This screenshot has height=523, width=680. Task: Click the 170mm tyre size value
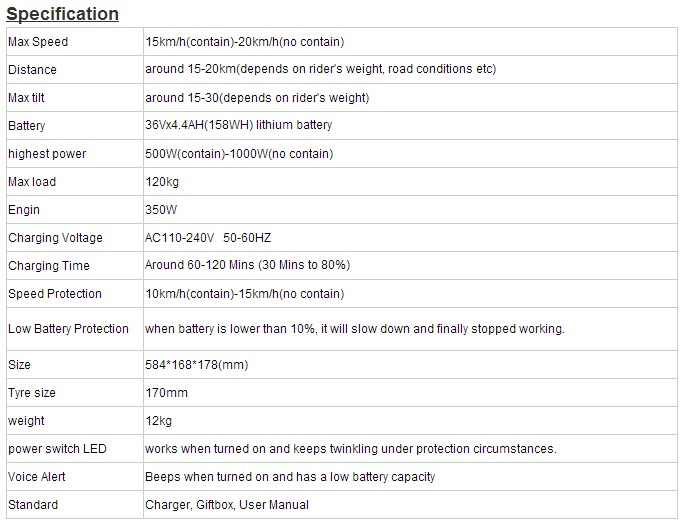(167, 393)
